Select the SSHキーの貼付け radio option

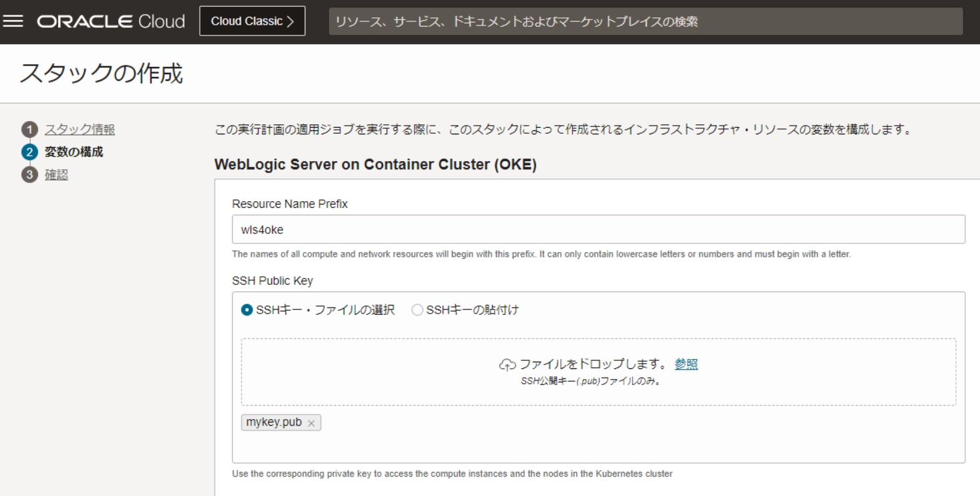tap(417, 310)
